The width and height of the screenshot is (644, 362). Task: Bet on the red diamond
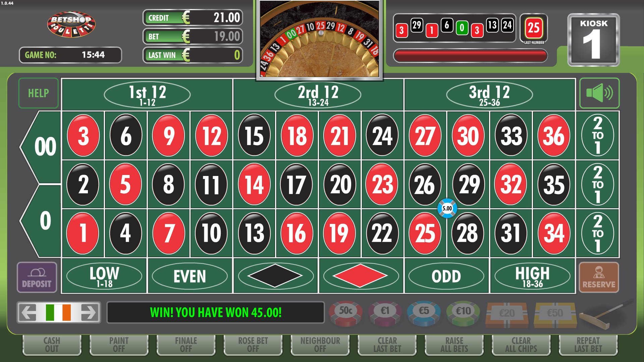pos(361,276)
